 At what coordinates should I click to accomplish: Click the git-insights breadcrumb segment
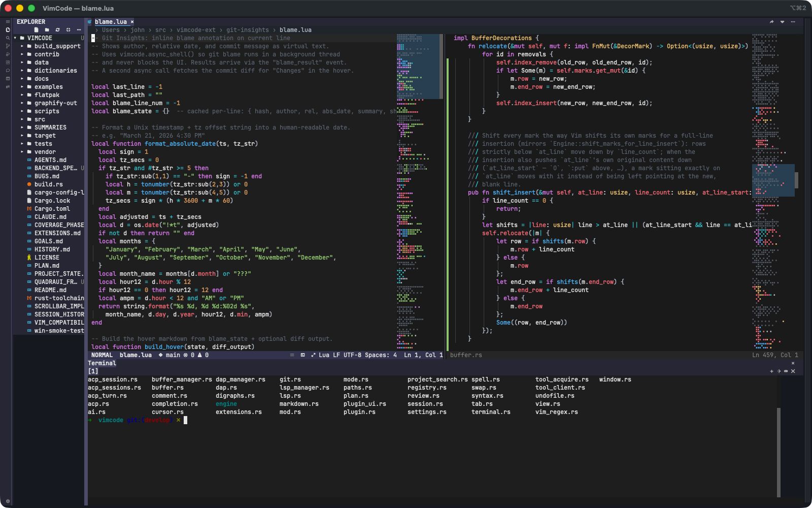click(248, 30)
